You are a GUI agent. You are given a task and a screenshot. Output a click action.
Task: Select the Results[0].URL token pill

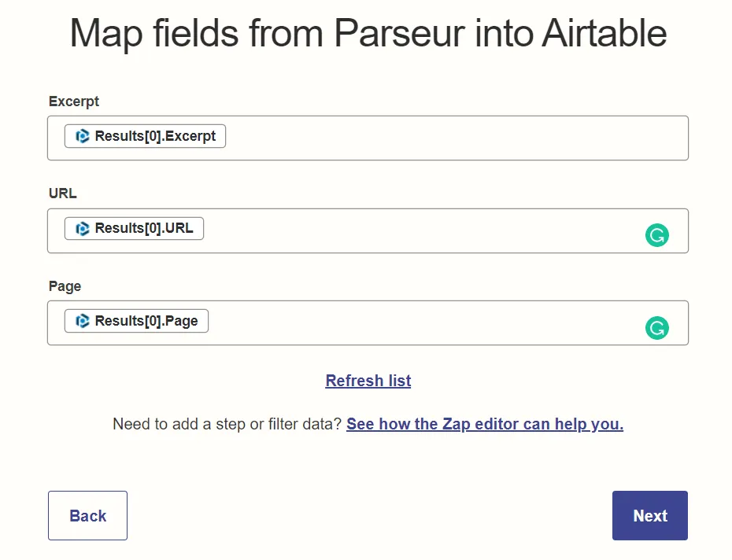click(134, 228)
